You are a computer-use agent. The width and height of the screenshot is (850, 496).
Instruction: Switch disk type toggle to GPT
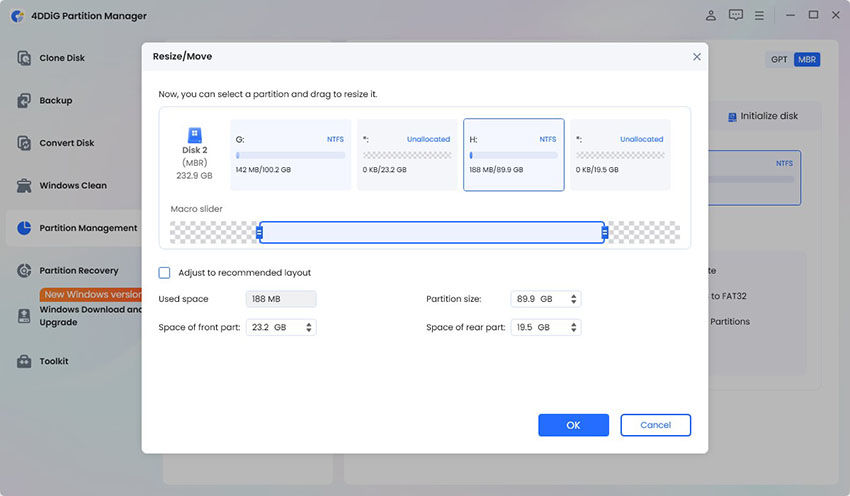coord(779,60)
